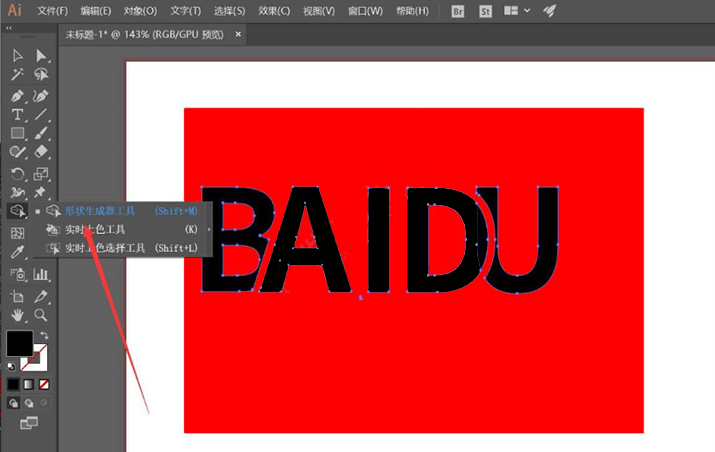Image resolution: width=715 pixels, height=452 pixels.
Task: Open the 视图(V) menu
Action: [319, 10]
